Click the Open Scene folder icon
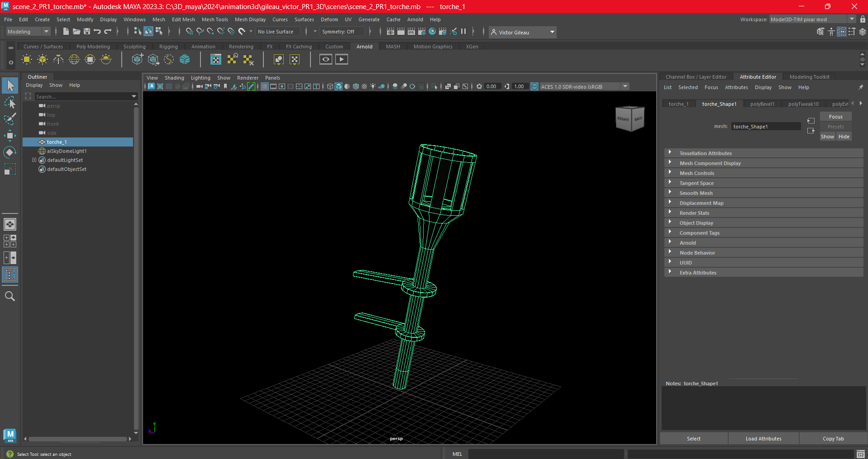Image resolution: width=868 pixels, height=459 pixels. click(x=76, y=31)
